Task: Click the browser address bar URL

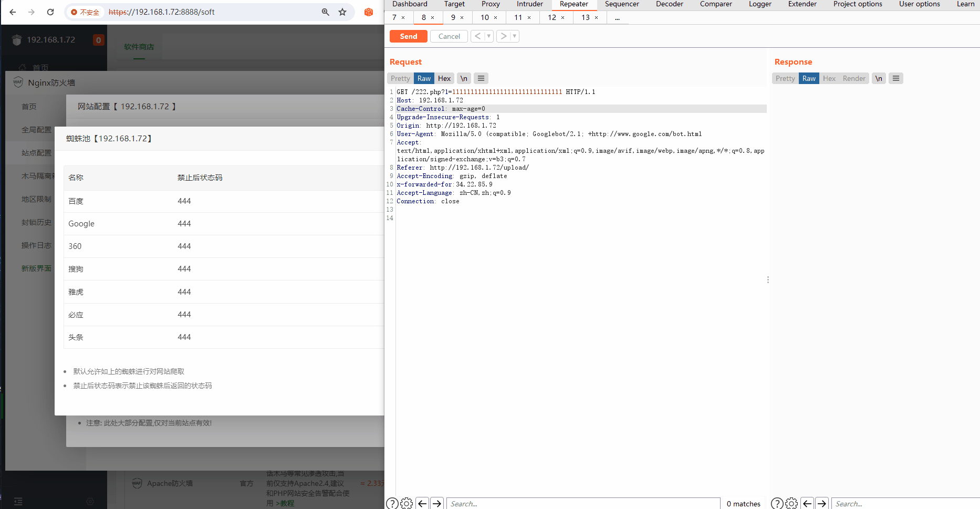Action: tap(162, 12)
